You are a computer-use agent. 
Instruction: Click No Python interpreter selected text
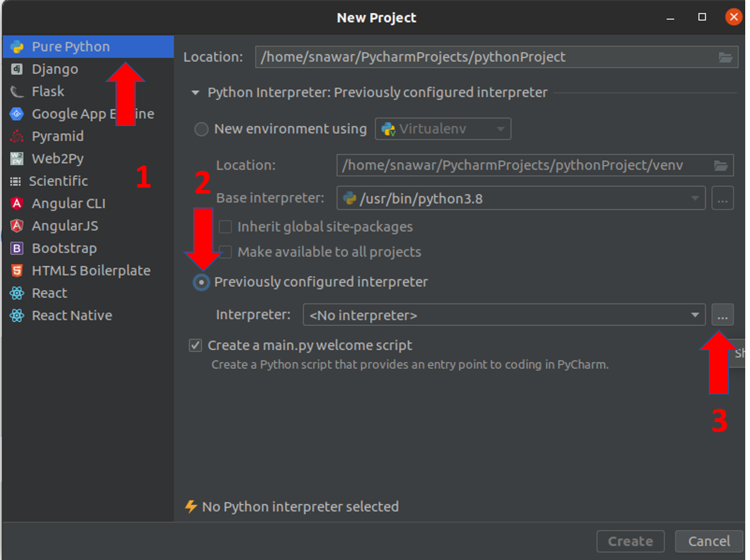[300, 507]
